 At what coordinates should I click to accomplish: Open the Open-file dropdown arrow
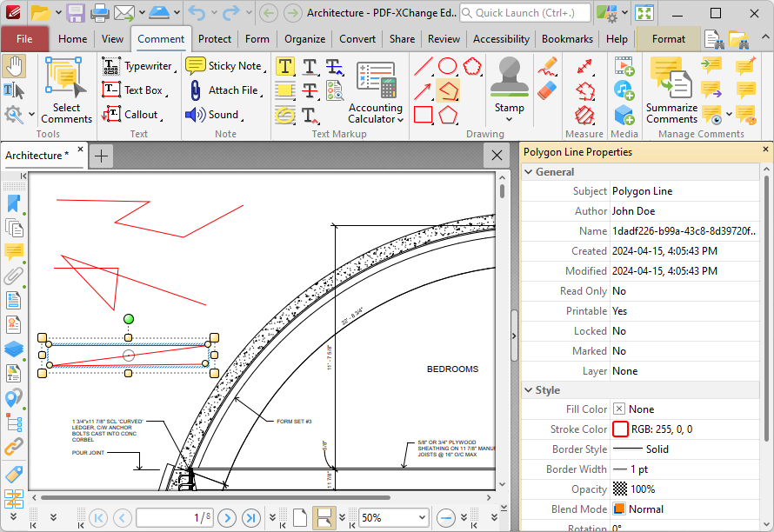tap(58, 13)
